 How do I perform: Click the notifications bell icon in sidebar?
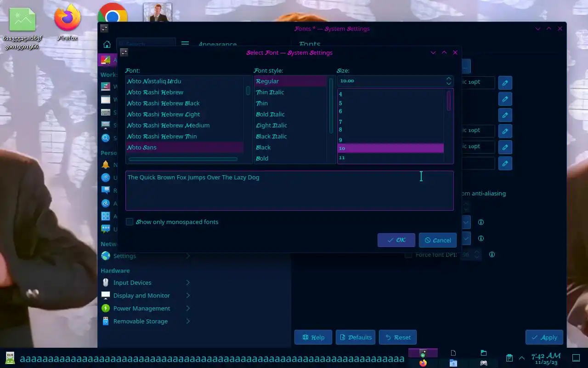point(106,165)
